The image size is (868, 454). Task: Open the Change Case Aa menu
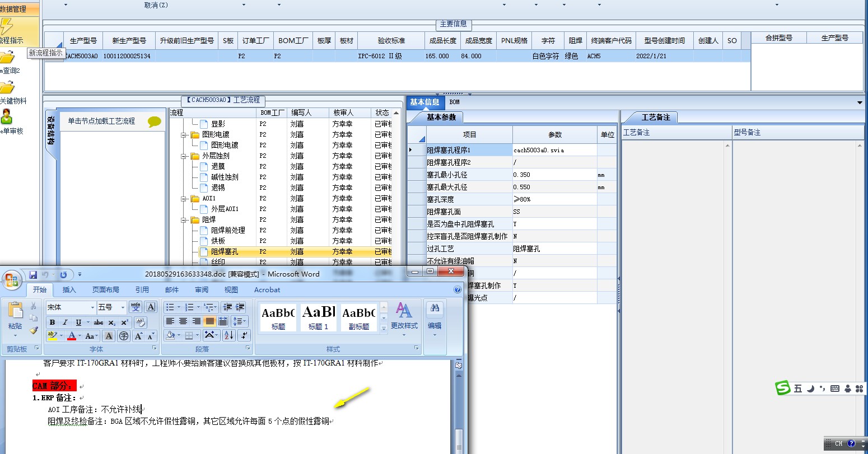tap(90, 336)
